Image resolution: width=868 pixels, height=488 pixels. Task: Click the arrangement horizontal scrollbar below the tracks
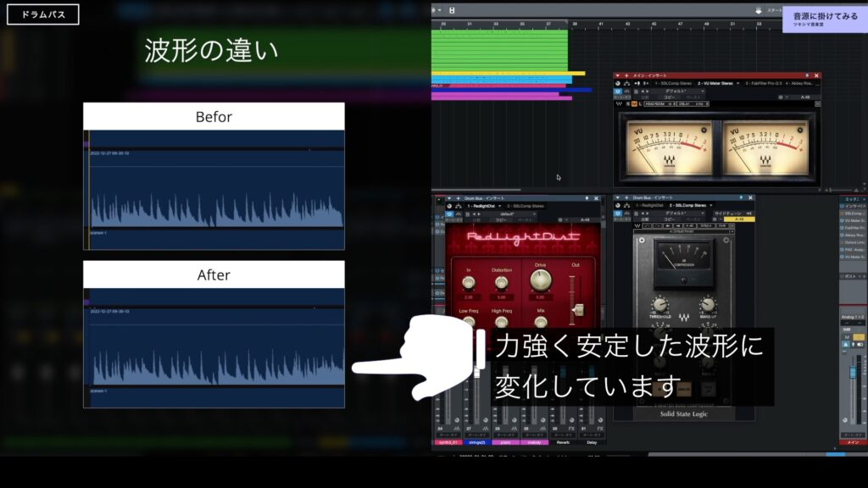pyautogui.click(x=477, y=190)
